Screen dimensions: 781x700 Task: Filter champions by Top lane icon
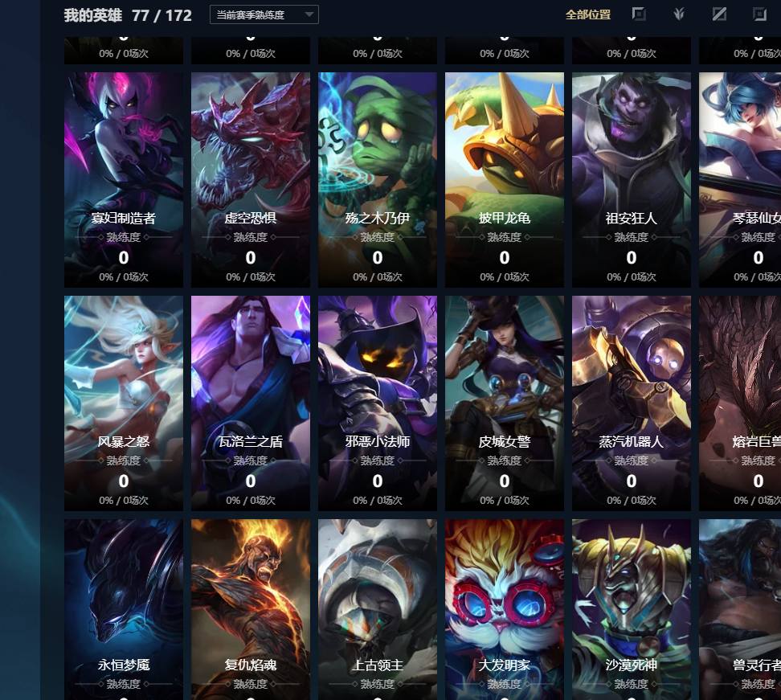tap(639, 14)
